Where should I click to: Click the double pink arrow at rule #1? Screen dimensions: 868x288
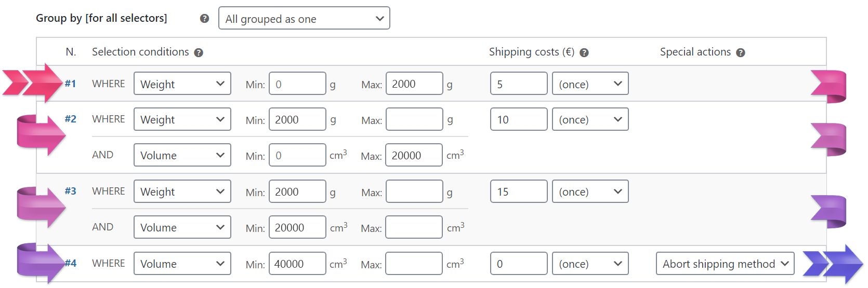(x=33, y=83)
